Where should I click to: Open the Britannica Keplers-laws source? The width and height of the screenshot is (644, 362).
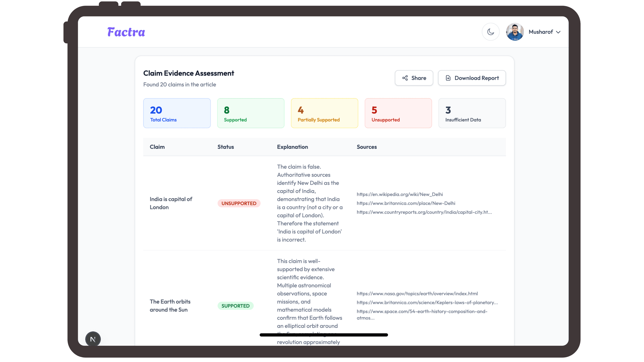click(426, 303)
